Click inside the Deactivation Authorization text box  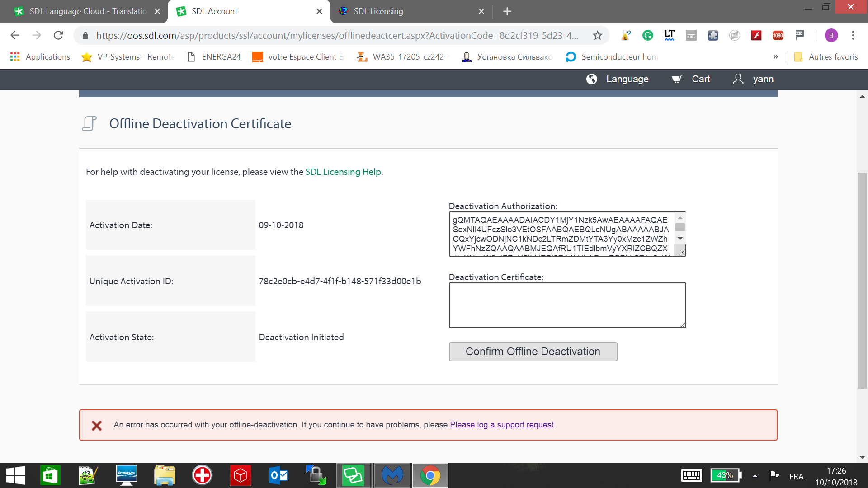[561, 234]
